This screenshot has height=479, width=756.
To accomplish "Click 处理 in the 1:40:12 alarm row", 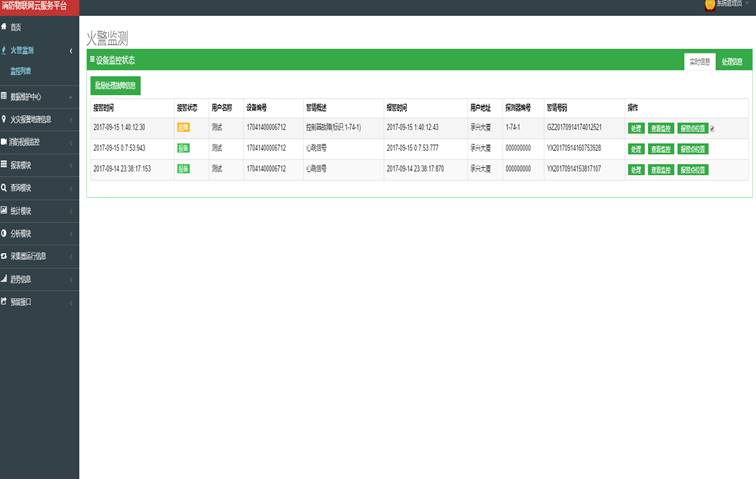I will [636, 128].
